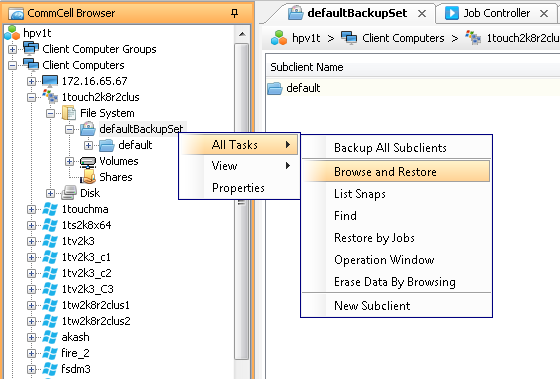Click the 1touch2k8r2clus breadcrumb icon
The height and width of the screenshot is (379, 560).
coord(473,38)
